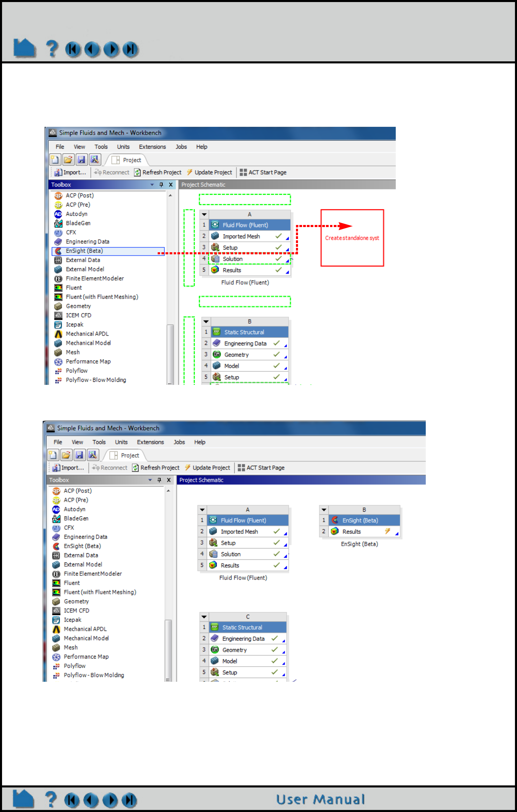The height and width of the screenshot is (812, 517).
Task: Select the Project tab in lower Workbench screenshot
Action: tap(124, 455)
